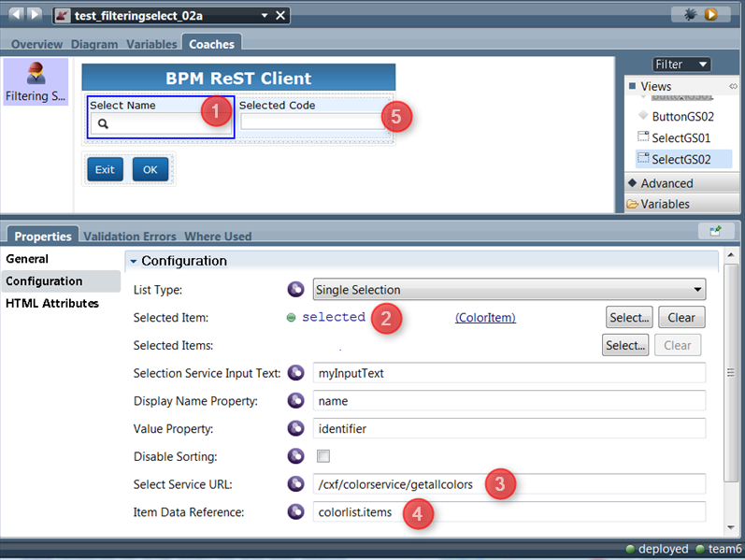Click the Selected Code input field
745x560 pixels.
[x=312, y=122]
